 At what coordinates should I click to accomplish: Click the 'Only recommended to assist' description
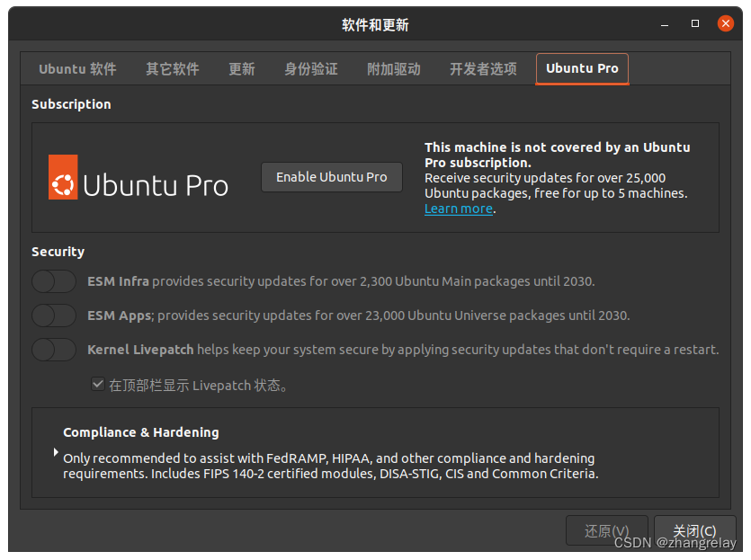click(330, 466)
